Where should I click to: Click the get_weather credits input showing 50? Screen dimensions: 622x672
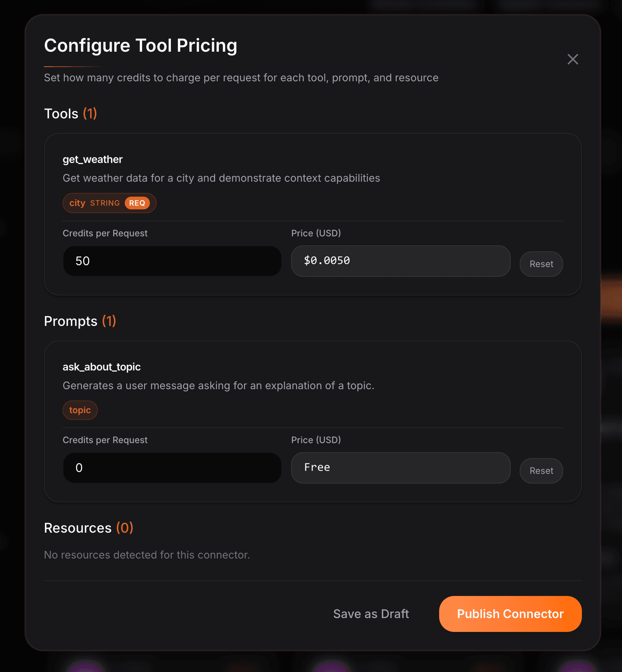172,261
